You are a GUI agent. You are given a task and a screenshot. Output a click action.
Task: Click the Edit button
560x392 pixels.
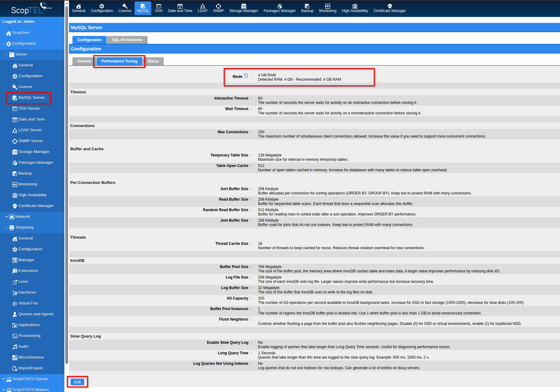click(77, 382)
